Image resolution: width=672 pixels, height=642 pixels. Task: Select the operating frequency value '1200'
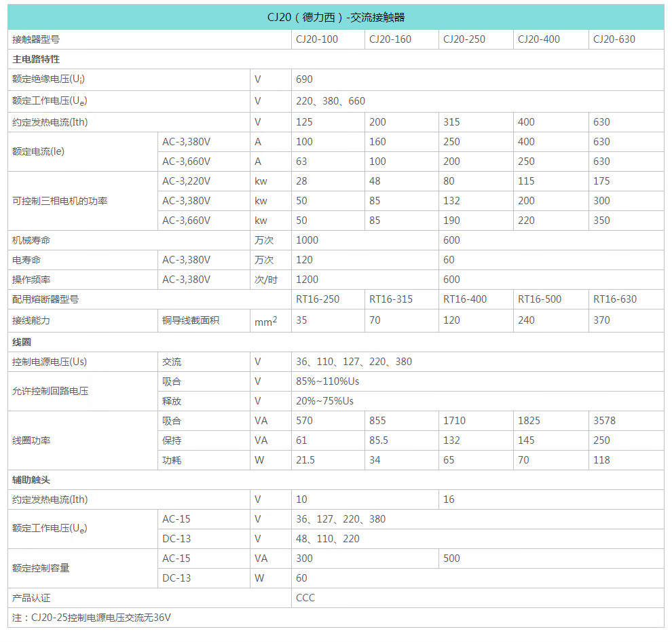pos(307,280)
